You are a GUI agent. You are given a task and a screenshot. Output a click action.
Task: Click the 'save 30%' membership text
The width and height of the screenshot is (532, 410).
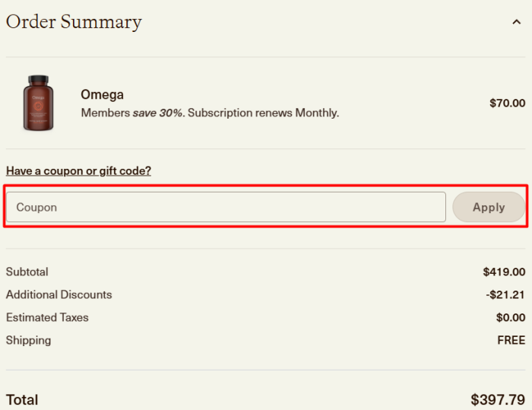tap(157, 113)
